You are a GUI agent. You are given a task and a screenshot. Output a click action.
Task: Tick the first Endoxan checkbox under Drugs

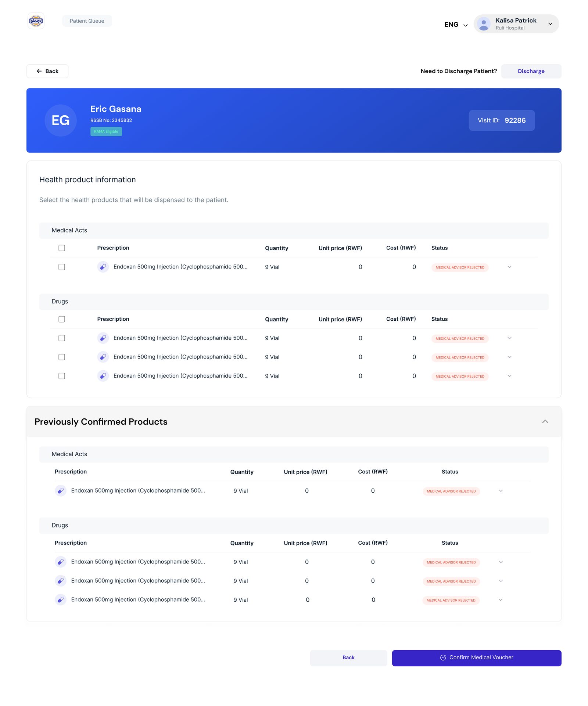pyautogui.click(x=62, y=338)
